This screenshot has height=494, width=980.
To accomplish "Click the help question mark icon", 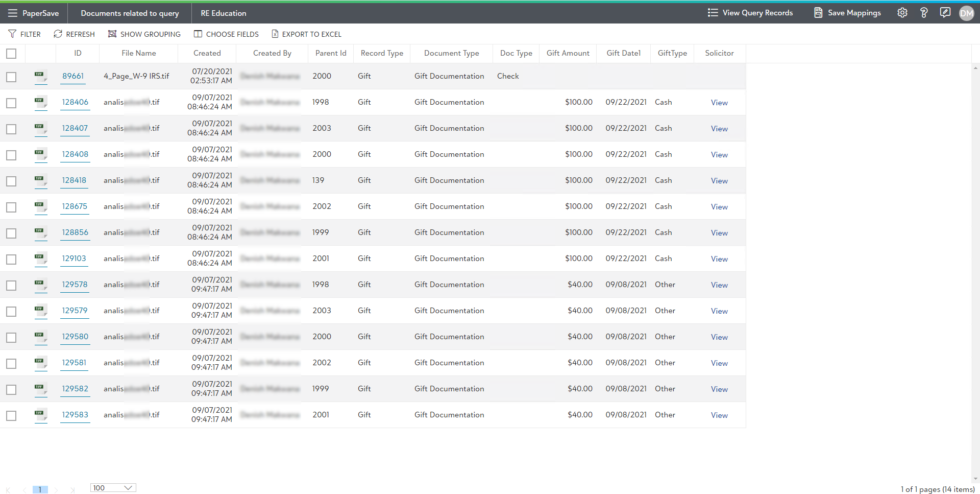I will 923,13.
